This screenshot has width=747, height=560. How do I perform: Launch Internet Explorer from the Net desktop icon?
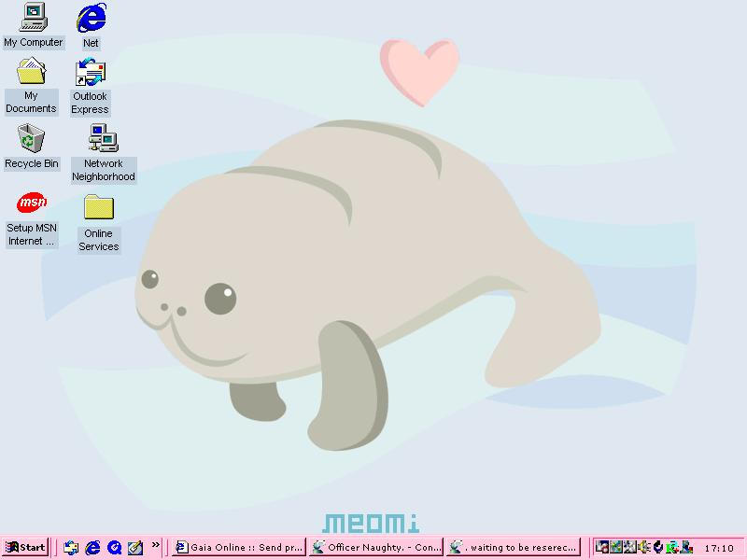click(x=90, y=19)
